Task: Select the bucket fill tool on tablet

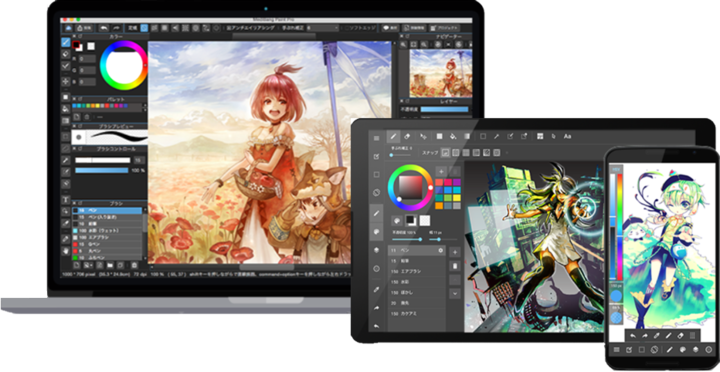Action: pyautogui.click(x=453, y=136)
